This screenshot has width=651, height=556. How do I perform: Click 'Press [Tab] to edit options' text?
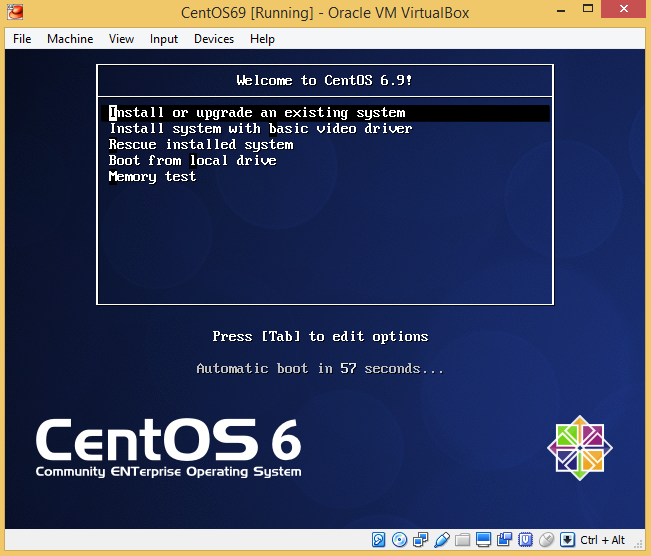click(x=320, y=336)
